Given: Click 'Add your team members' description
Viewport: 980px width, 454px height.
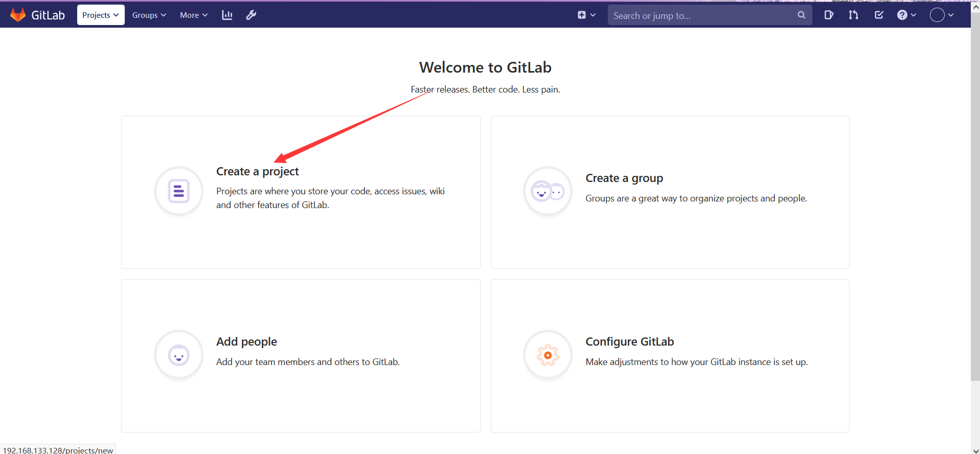Looking at the screenshot, I should coord(308,362).
